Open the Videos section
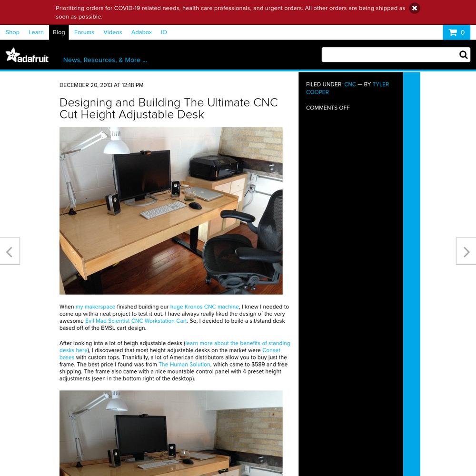 [113, 32]
